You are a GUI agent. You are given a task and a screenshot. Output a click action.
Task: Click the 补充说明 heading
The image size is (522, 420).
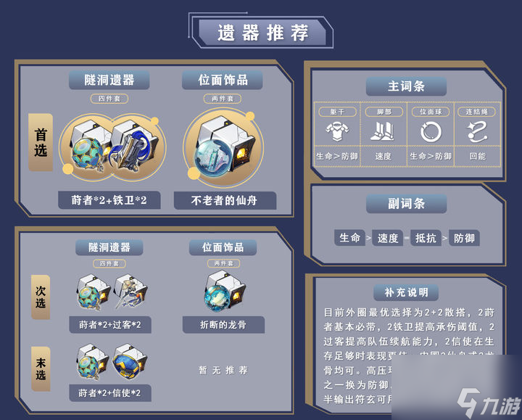(x=406, y=292)
